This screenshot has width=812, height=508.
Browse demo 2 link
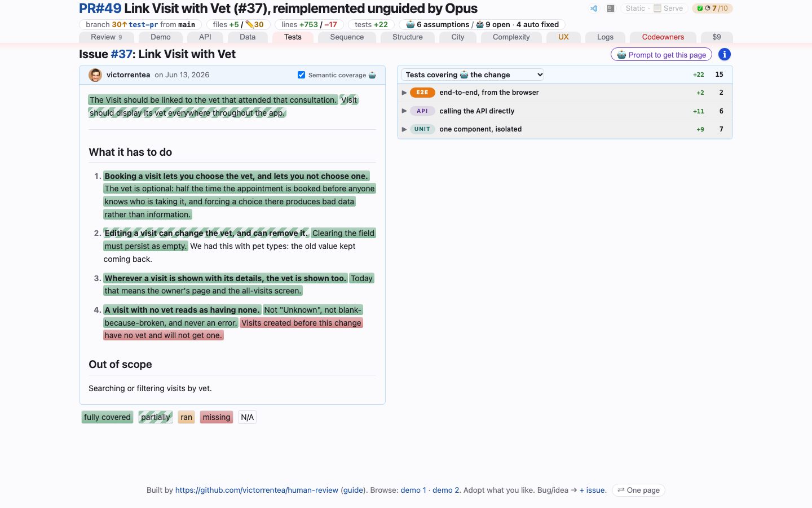(447, 490)
